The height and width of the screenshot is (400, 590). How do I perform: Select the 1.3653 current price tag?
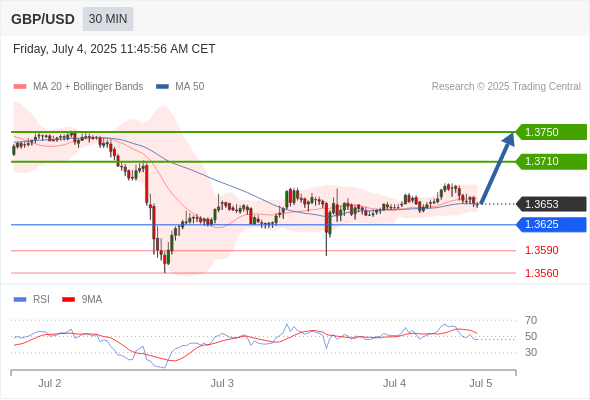[551, 204]
